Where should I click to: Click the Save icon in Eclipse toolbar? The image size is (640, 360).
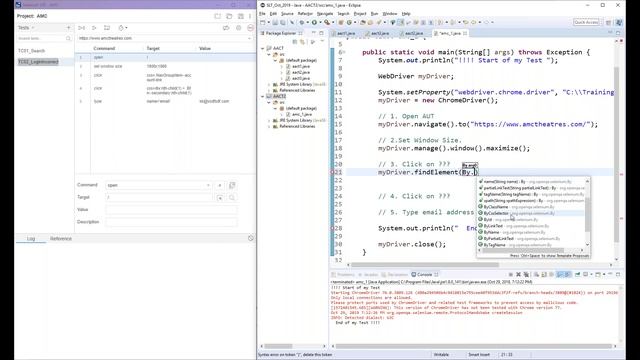click(x=275, y=22)
